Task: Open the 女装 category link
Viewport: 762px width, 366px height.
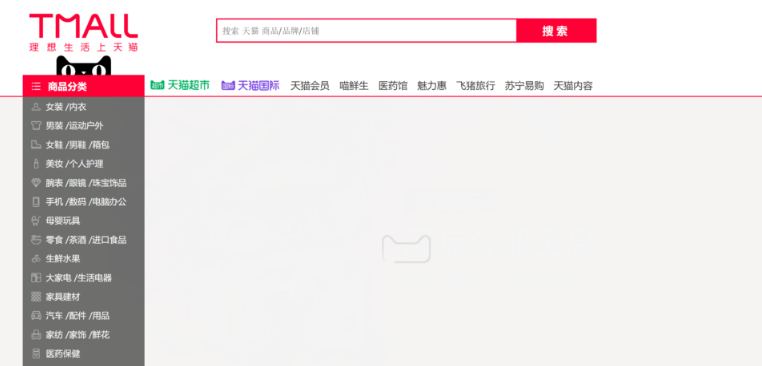Action: click(x=54, y=107)
